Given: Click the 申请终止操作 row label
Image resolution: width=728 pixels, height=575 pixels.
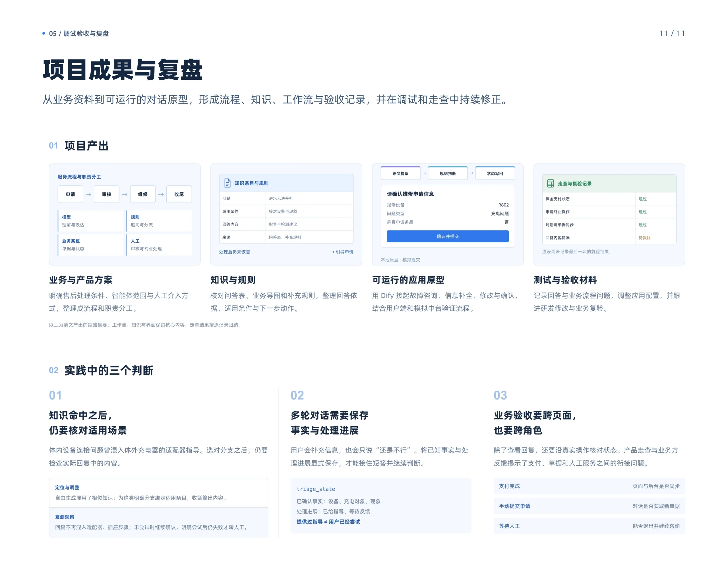Looking at the screenshot, I should 557,212.
